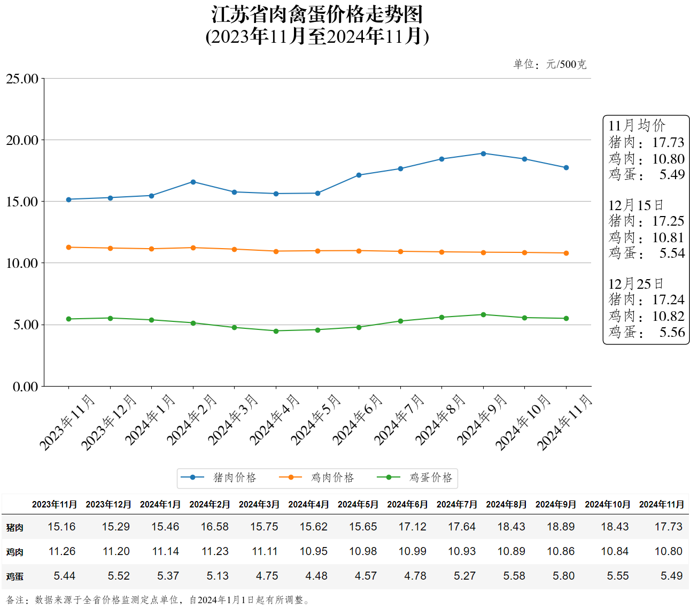
Task: Click the chart title 江苏省肉禽蛋价格走势图
Action: [317, 14]
